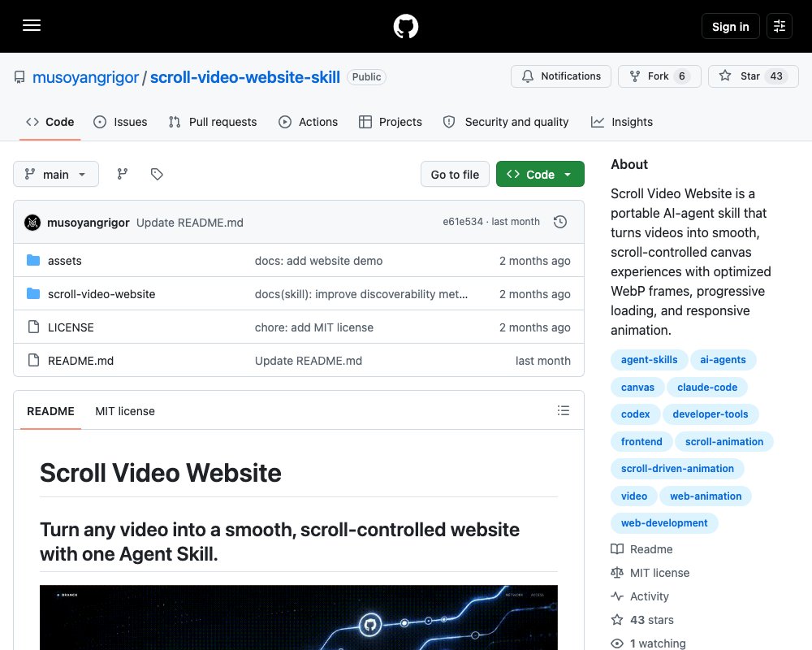Select the README tab in file viewer
This screenshot has width=812, height=650.
(50, 411)
